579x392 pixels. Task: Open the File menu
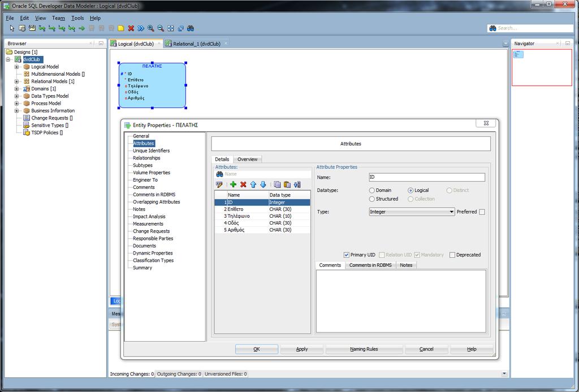(10, 18)
